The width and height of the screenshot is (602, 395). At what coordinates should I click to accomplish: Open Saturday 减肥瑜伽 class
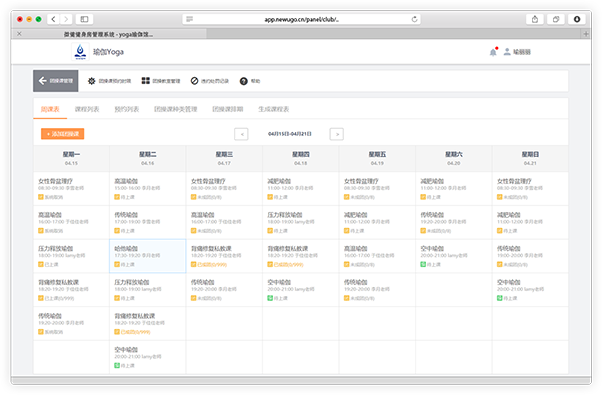click(x=454, y=188)
